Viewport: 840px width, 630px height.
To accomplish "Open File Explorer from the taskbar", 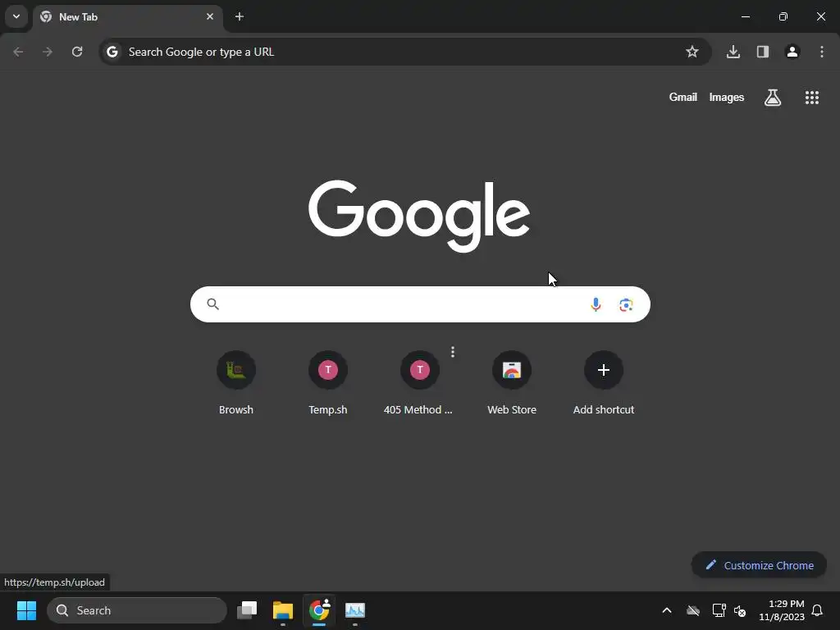I will tap(283, 610).
